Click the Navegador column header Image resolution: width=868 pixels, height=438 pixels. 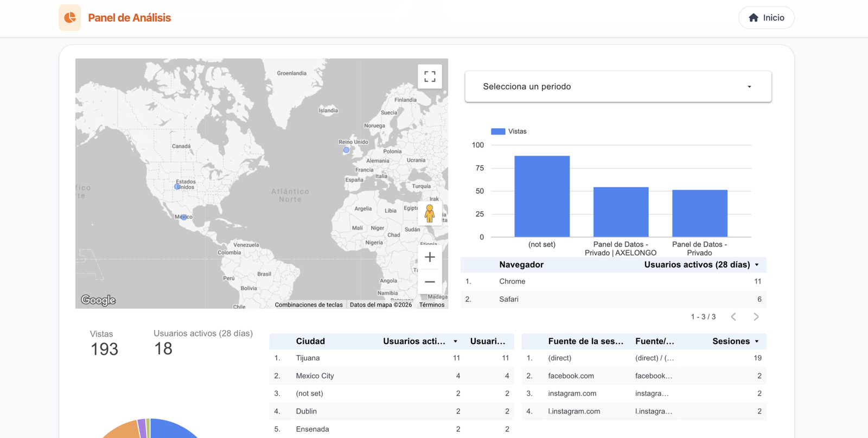[x=521, y=265]
